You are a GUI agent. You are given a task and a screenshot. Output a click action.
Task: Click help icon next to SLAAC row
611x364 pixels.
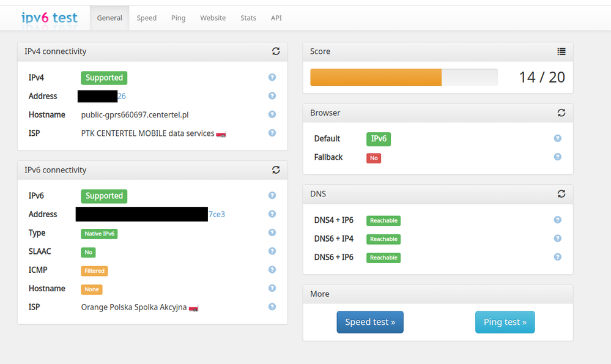(x=272, y=251)
